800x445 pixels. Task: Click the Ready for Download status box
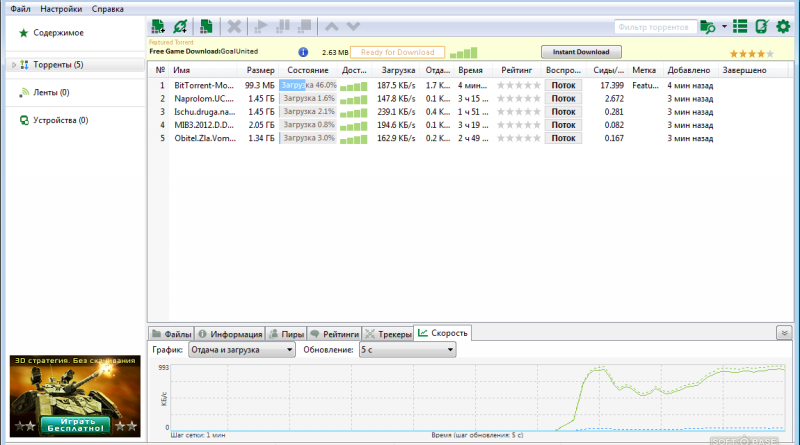click(397, 53)
